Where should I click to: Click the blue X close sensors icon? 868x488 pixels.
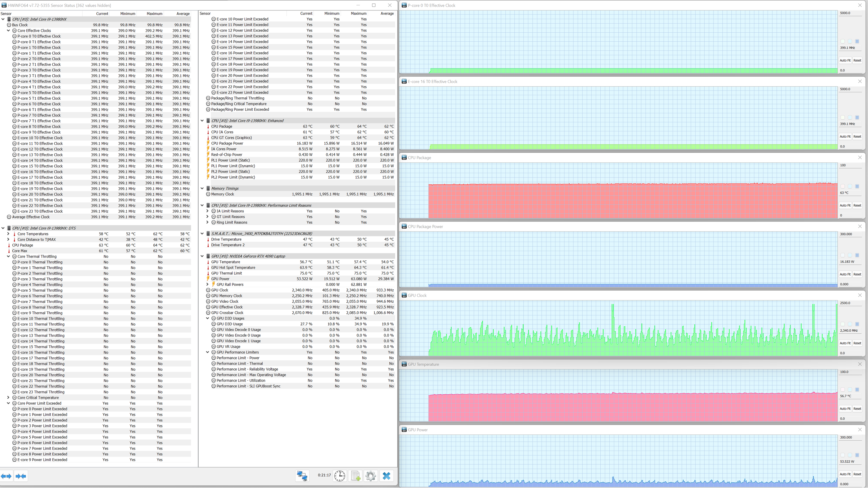click(x=387, y=476)
